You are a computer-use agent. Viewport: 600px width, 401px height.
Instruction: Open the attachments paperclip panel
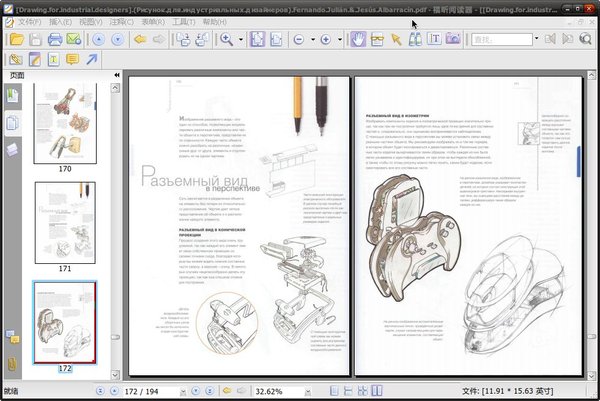12,362
